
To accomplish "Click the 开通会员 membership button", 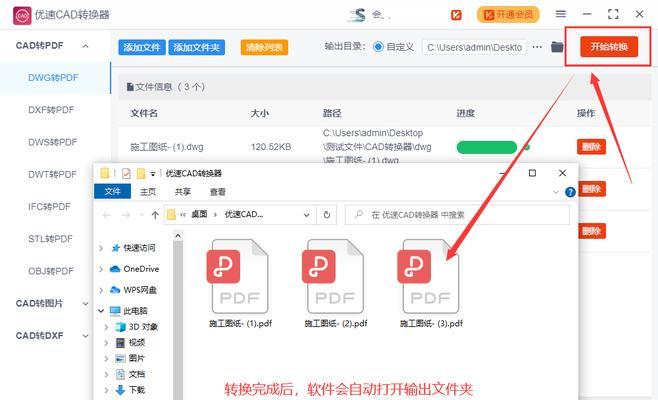I will [508, 15].
